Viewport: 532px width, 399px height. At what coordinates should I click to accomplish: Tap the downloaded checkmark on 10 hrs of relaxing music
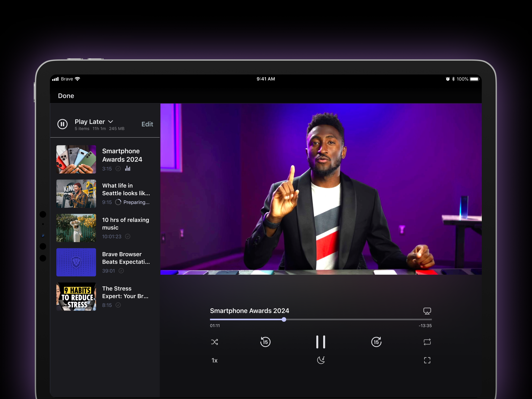(128, 236)
